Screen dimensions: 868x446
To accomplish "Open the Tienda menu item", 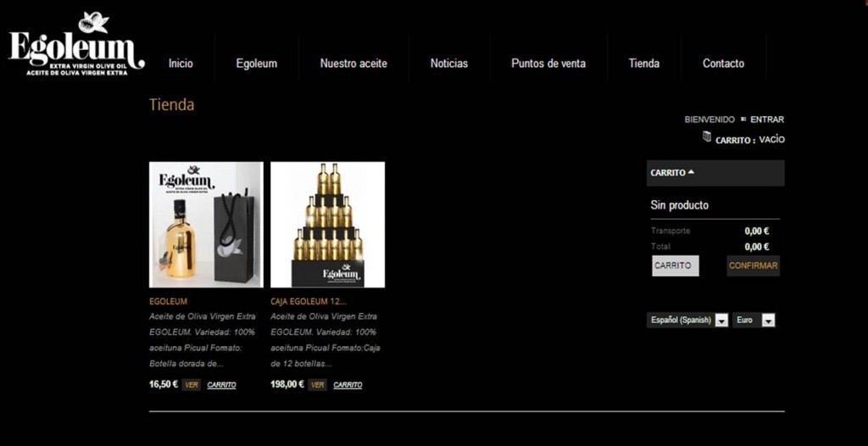I will tap(644, 63).
